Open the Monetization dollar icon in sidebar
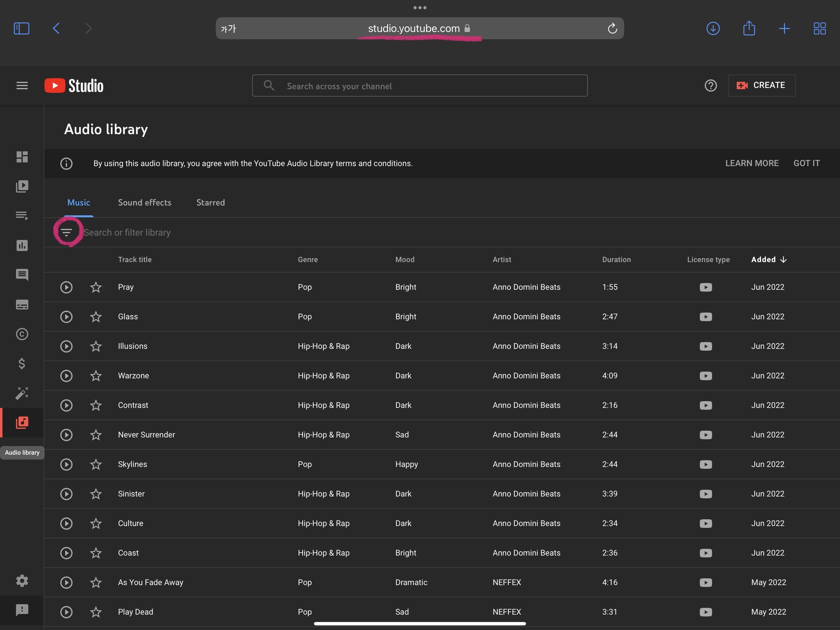Screen dimensions: 840x630 [22, 364]
